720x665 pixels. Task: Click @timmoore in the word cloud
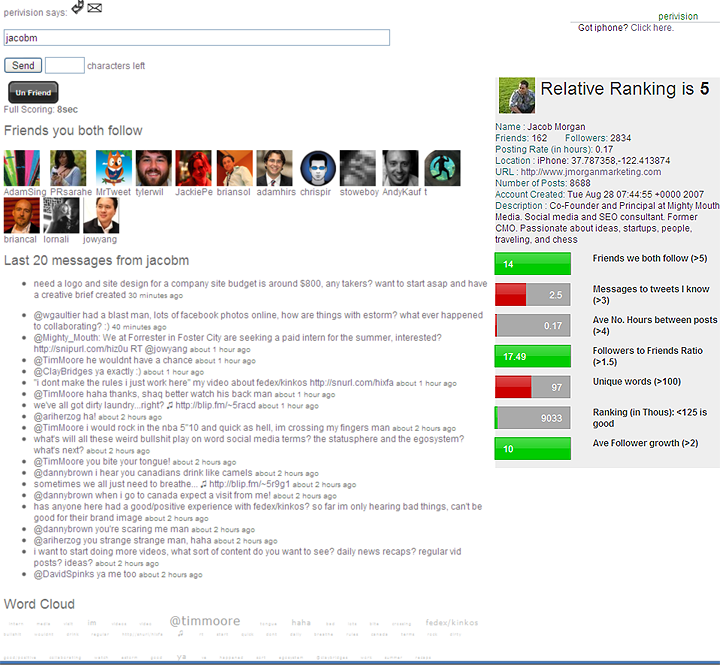[x=205, y=621]
